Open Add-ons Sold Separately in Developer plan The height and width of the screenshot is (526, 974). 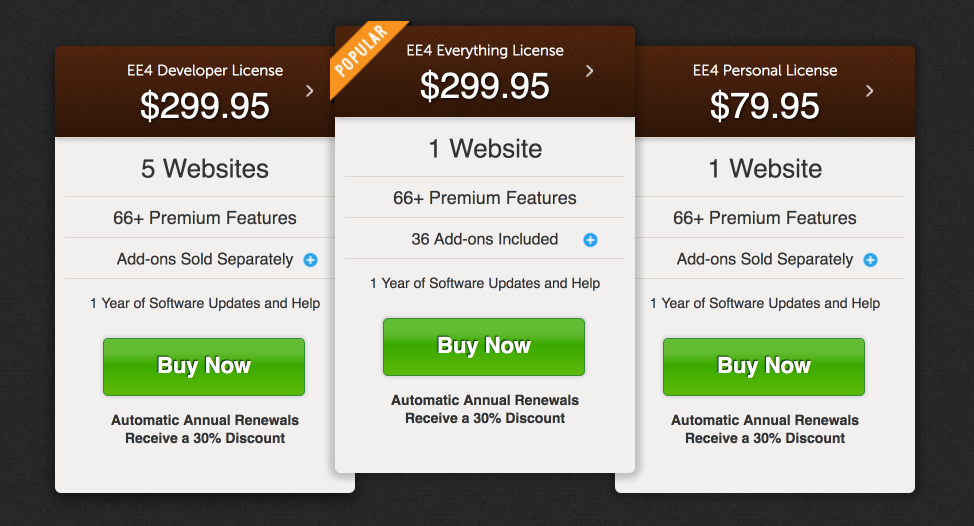point(205,259)
